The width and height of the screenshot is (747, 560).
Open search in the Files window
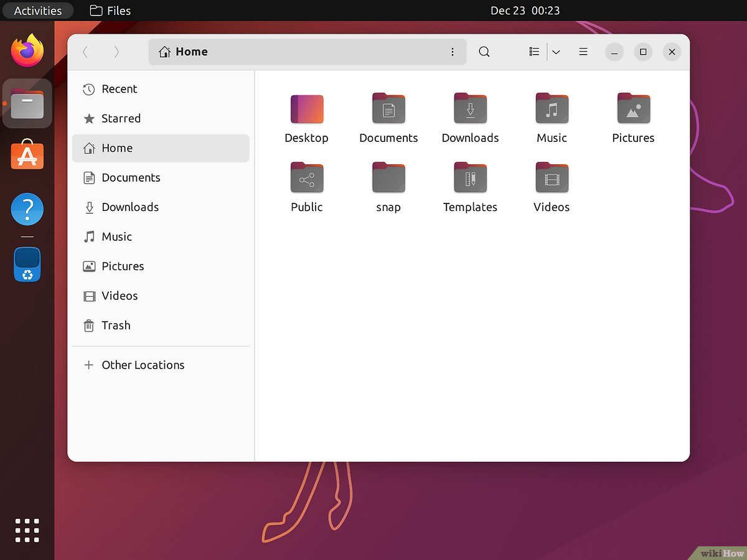[x=484, y=52]
